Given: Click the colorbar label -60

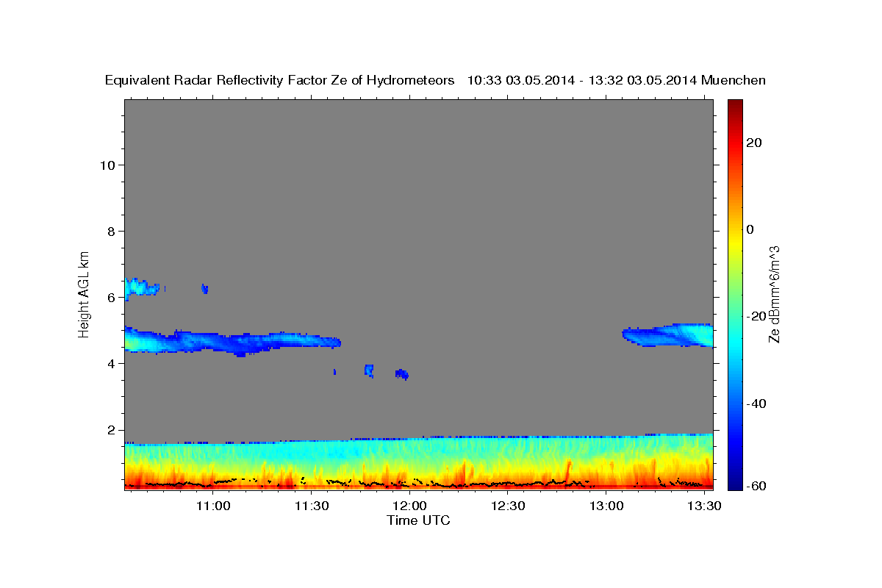Looking at the screenshot, I should pyautogui.click(x=756, y=485).
